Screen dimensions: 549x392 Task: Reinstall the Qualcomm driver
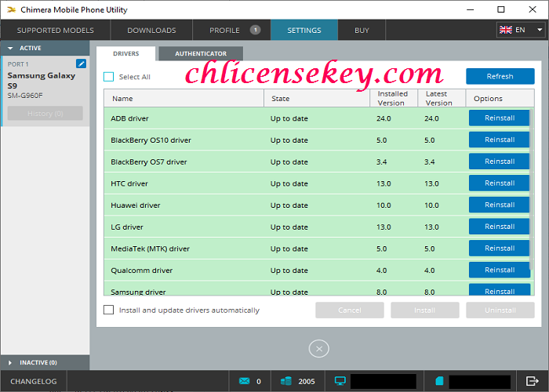click(x=500, y=270)
